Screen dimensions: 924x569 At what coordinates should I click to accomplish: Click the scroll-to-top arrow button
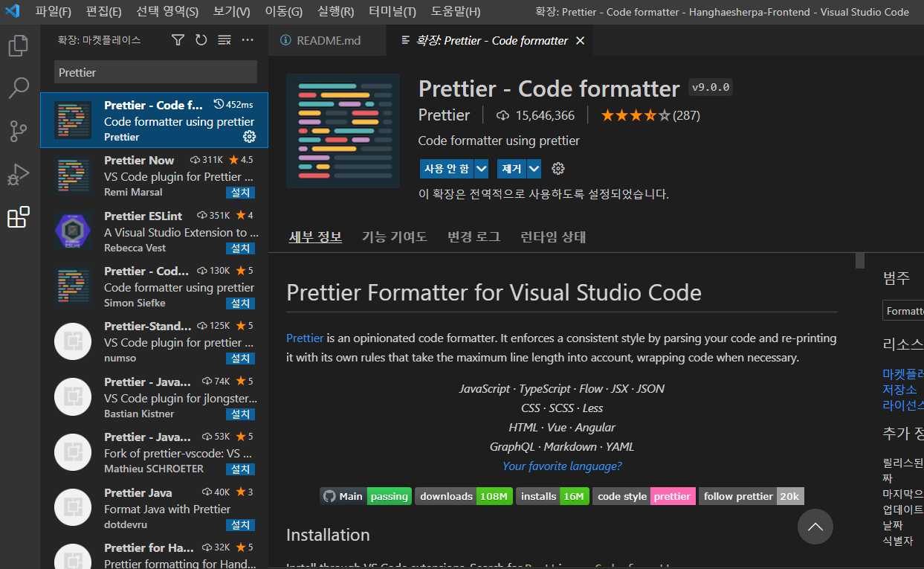click(815, 527)
